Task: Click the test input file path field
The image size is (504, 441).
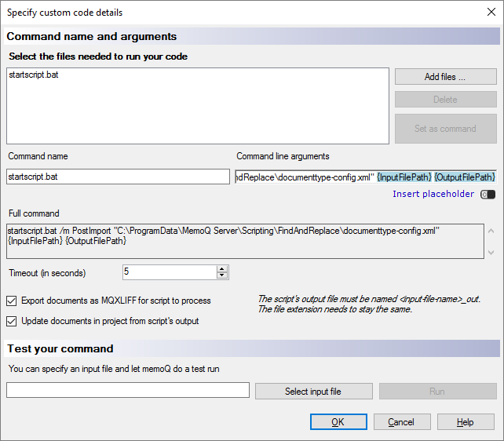Action: 128,391
